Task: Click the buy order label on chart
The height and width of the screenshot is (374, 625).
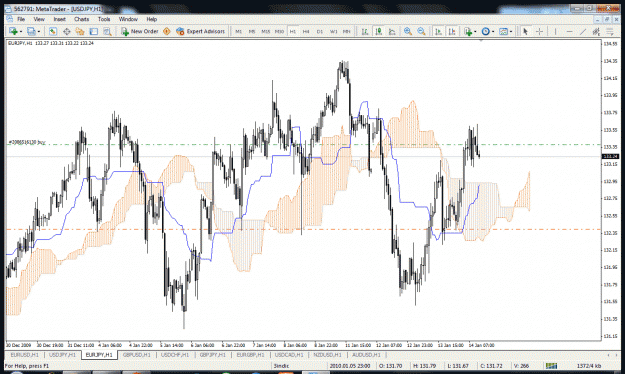Action: [x=27, y=142]
